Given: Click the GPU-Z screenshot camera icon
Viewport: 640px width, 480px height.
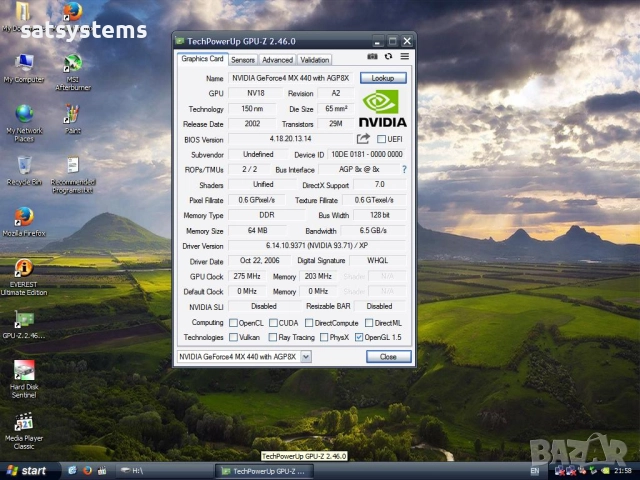Looking at the screenshot, I should [x=372, y=56].
